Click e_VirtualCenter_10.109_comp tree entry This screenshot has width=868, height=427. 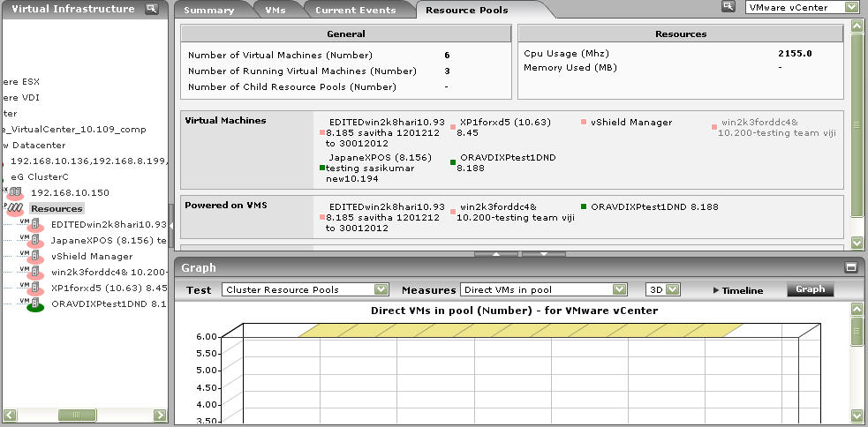coord(74,130)
